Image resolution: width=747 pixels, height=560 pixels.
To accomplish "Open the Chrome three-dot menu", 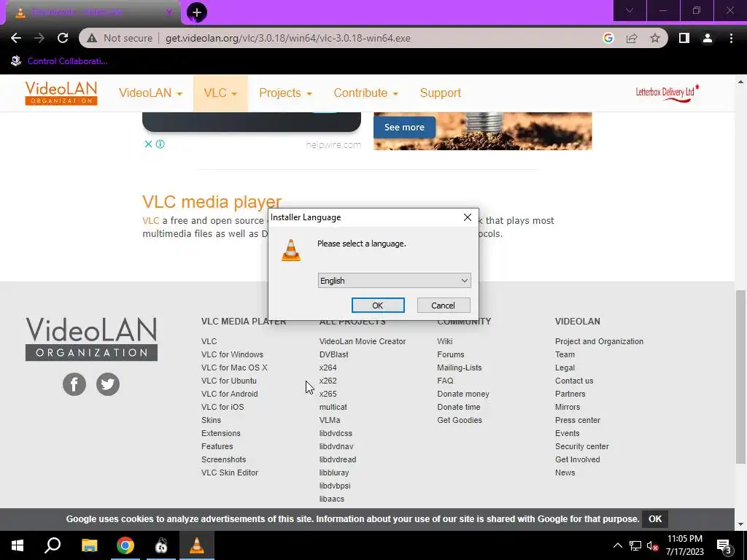I will coord(731,38).
